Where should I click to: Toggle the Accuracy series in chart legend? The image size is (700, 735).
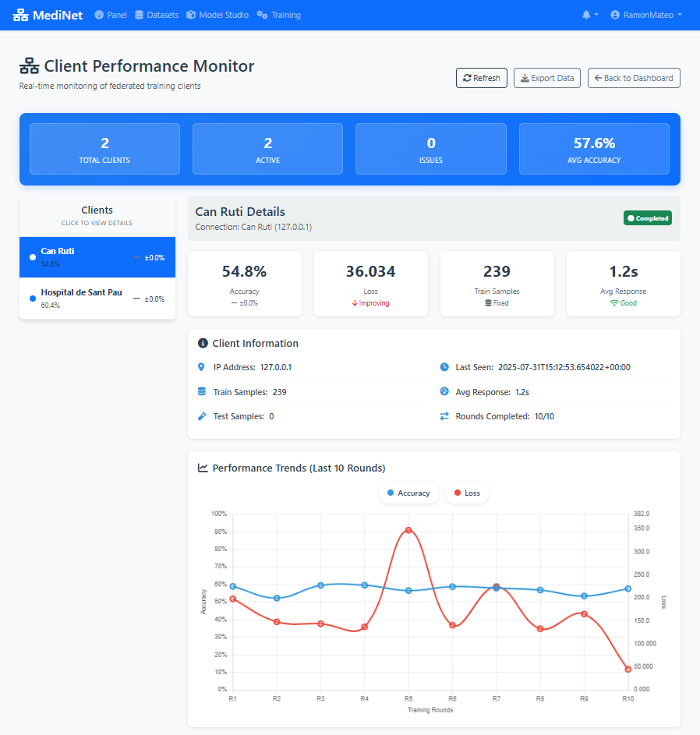(408, 493)
